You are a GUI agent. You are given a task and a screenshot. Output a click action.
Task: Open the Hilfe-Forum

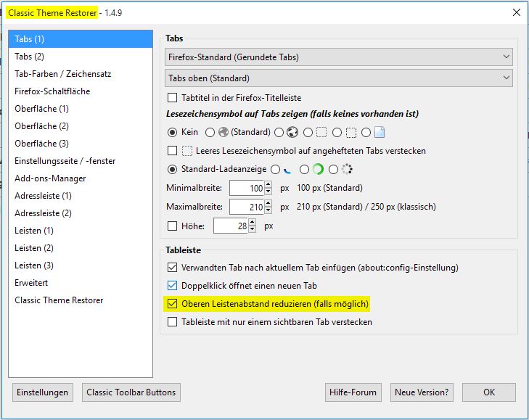[353, 392]
